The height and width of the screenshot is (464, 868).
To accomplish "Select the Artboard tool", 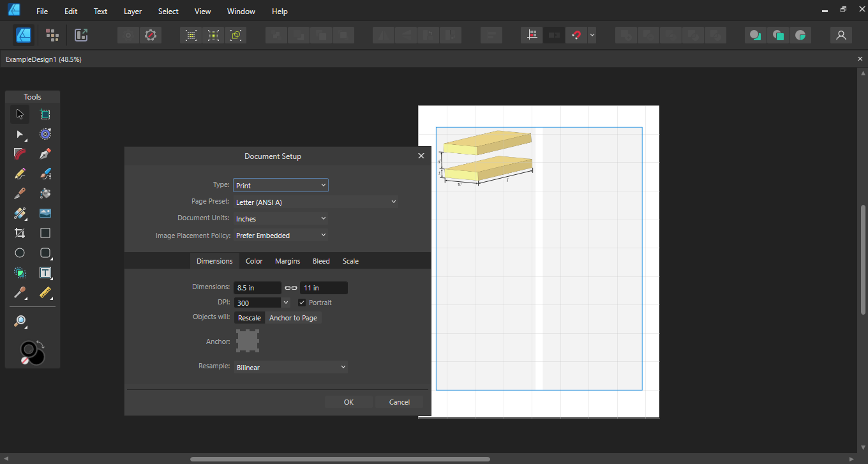I will pyautogui.click(x=45, y=115).
